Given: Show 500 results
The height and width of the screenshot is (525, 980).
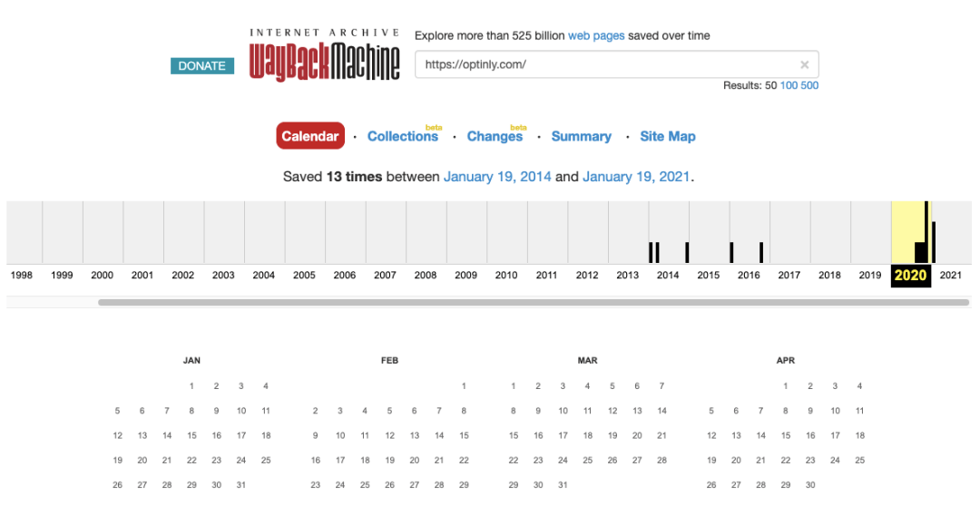Looking at the screenshot, I should (809, 85).
